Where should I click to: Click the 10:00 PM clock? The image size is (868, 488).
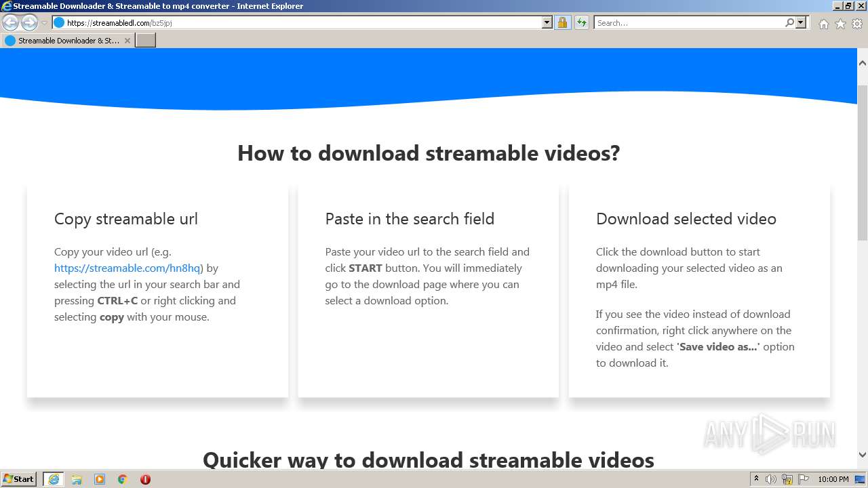coord(833,479)
